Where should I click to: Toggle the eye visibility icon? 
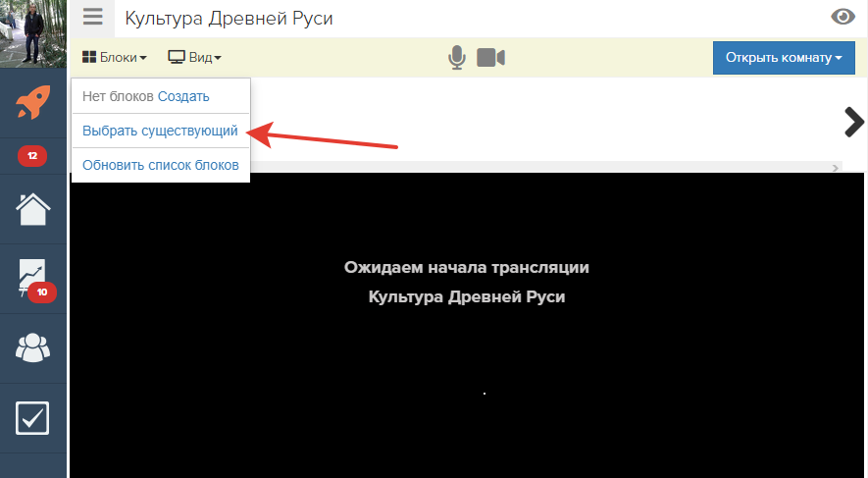click(x=843, y=17)
